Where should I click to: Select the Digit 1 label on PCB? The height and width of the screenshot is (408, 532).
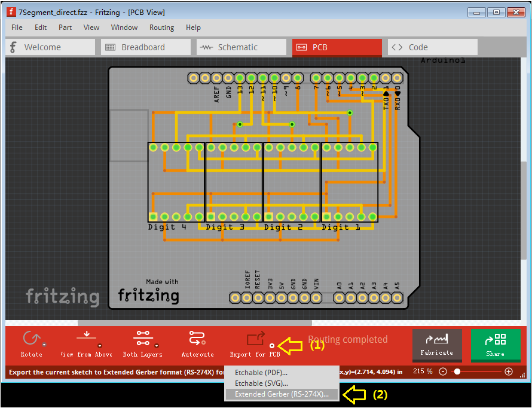341,227
